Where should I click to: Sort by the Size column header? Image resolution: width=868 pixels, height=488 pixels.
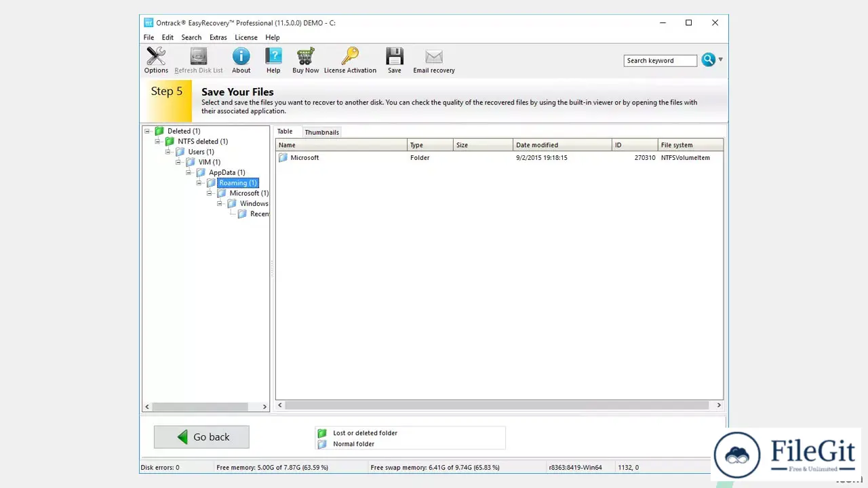483,145
